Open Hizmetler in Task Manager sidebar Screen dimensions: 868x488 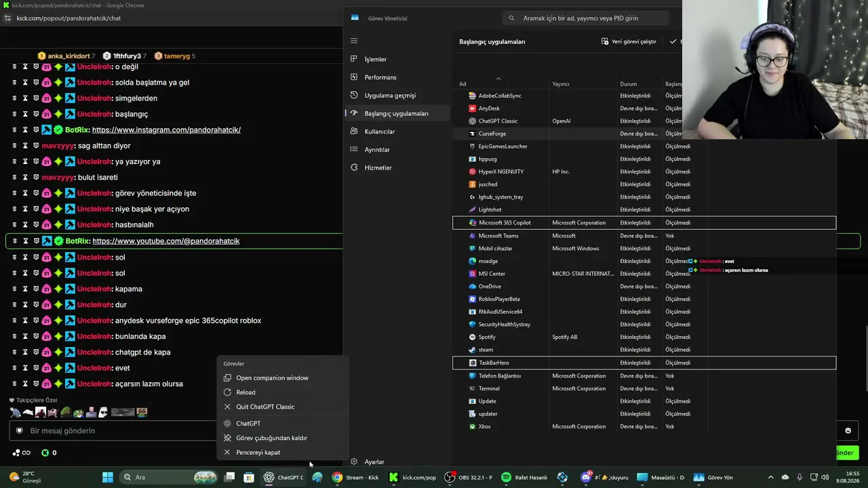(397, 167)
